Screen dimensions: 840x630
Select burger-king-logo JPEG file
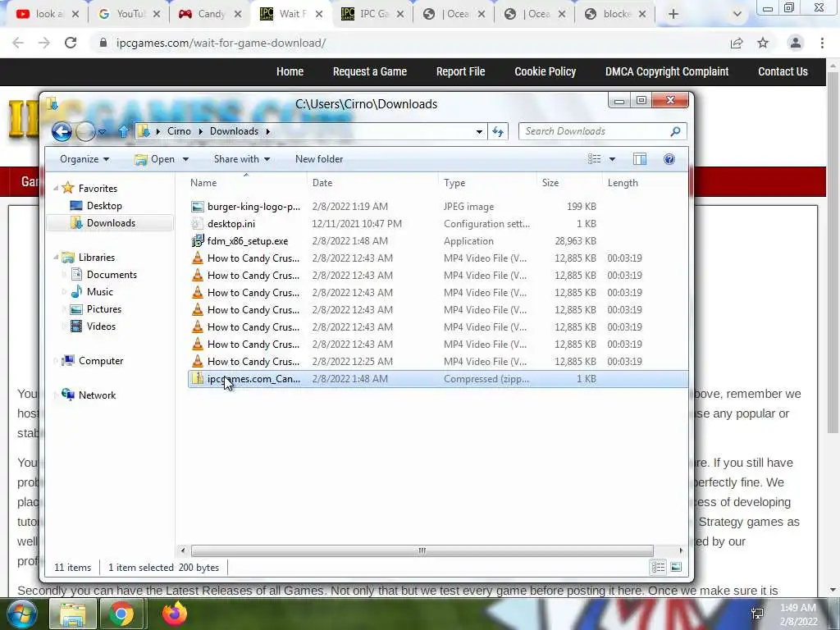(438, 206)
